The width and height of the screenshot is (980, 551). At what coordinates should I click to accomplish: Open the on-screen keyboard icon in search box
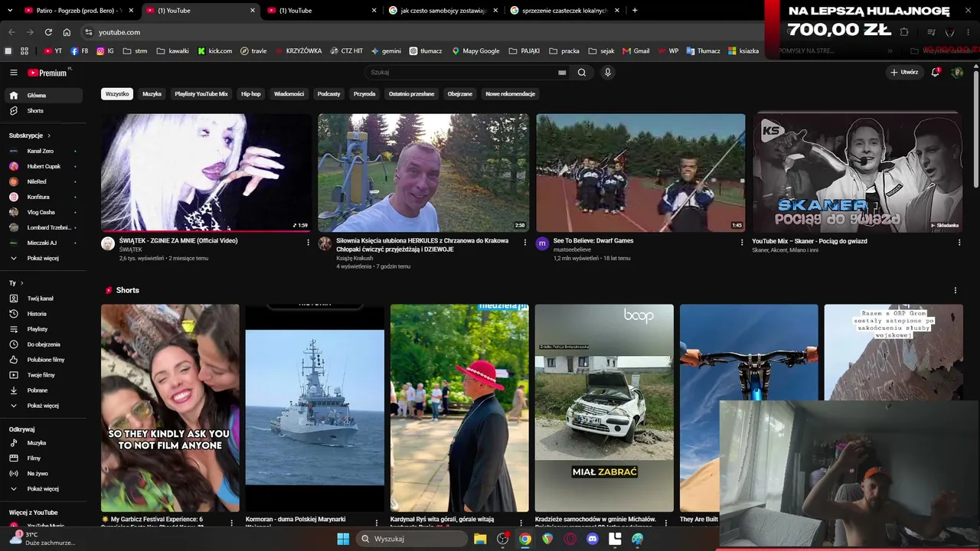tap(562, 73)
